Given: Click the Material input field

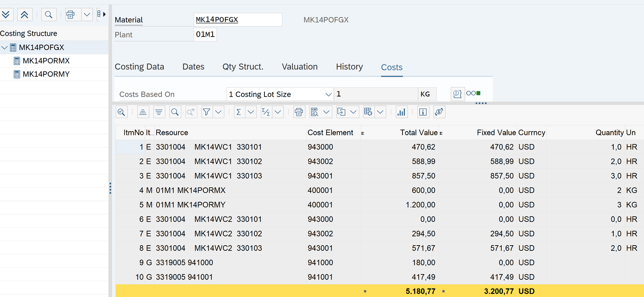Looking at the screenshot, I should 237,20.
